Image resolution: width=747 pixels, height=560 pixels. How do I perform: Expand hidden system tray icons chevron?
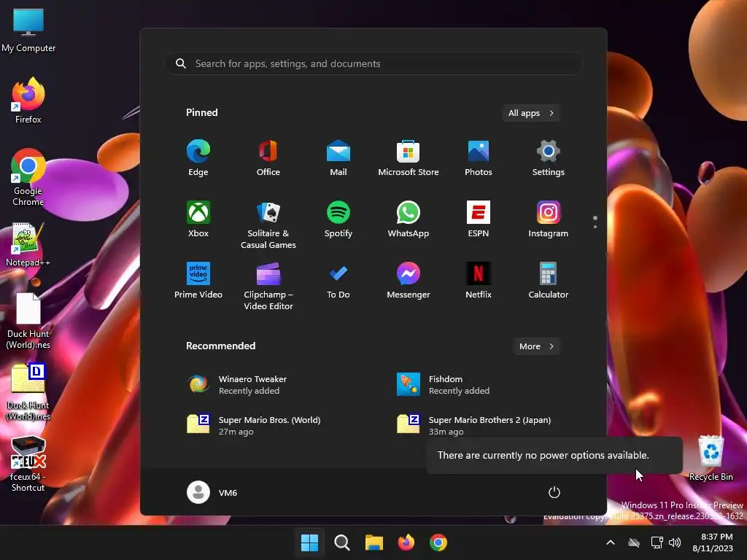coord(611,542)
